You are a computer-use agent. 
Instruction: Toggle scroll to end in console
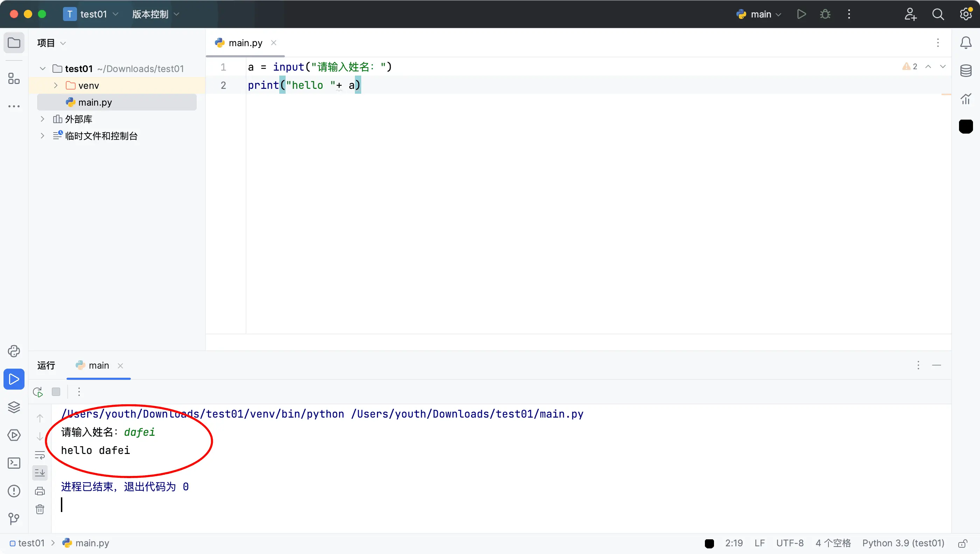click(x=40, y=473)
